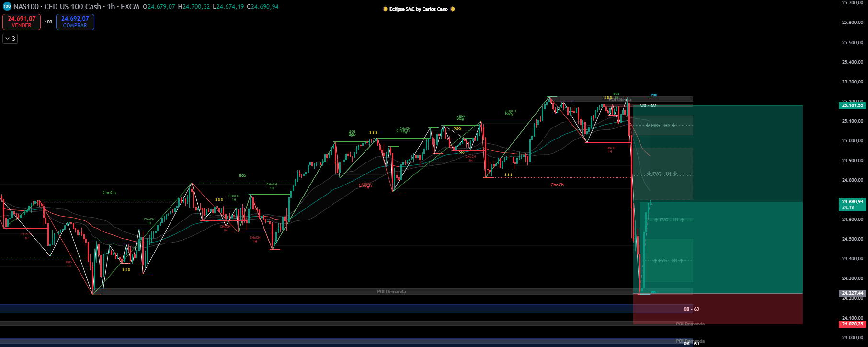Select the Eclipse SMC by Carlos Cano label

[x=419, y=9]
